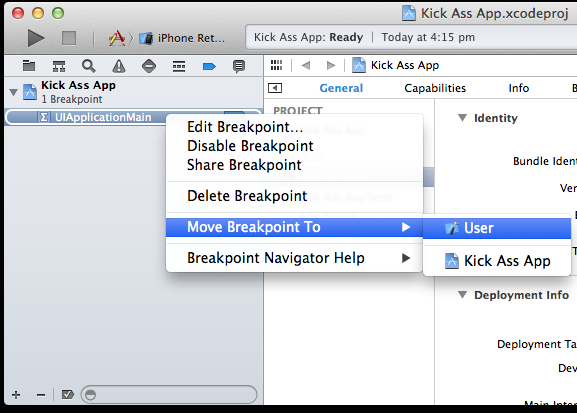
Task: Run the app with the Play button
Action: [x=36, y=38]
